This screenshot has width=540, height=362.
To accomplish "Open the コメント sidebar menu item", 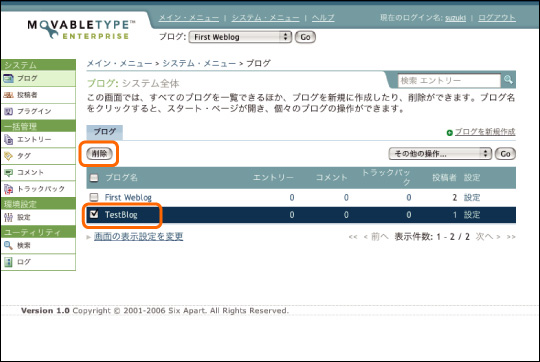I will 39,172.
